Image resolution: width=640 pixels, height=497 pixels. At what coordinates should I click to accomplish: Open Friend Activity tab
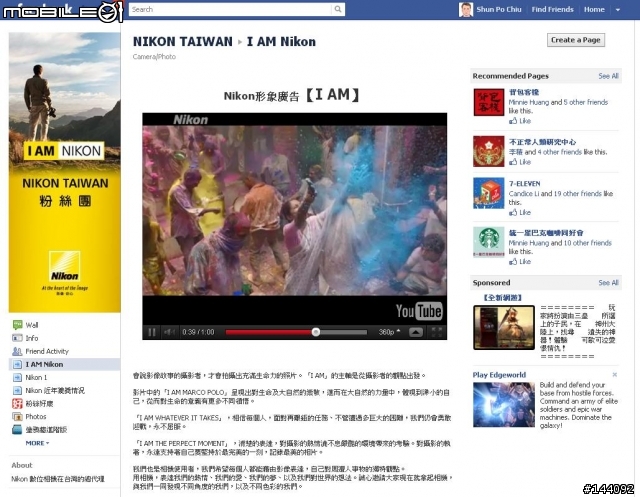click(x=47, y=351)
